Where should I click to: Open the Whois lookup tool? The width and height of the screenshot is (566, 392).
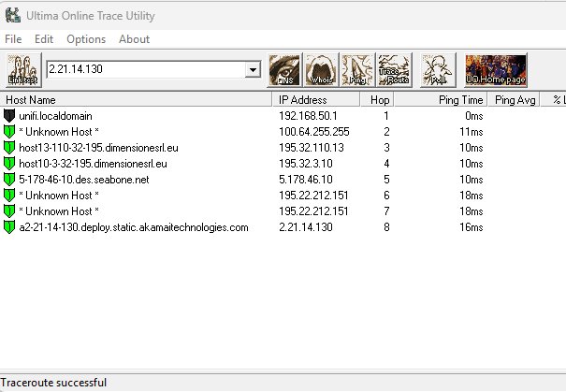321,70
